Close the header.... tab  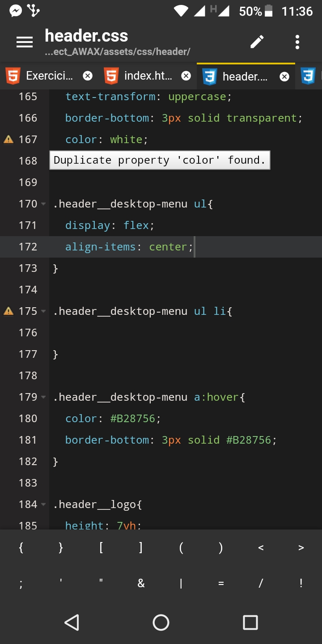coord(284,76)
